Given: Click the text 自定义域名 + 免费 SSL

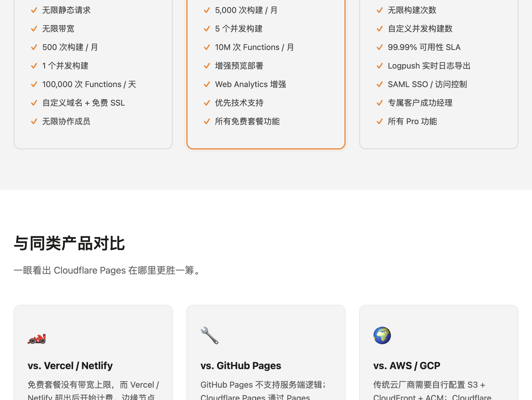Looking at the screenshot, I should 84,103.
